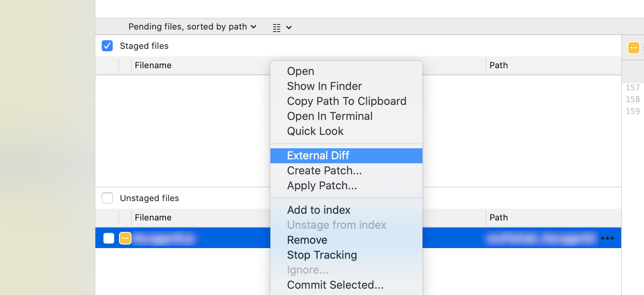Click Commit Selected... menu item
This screenshot has height=295, width=644.
(335, 285)
